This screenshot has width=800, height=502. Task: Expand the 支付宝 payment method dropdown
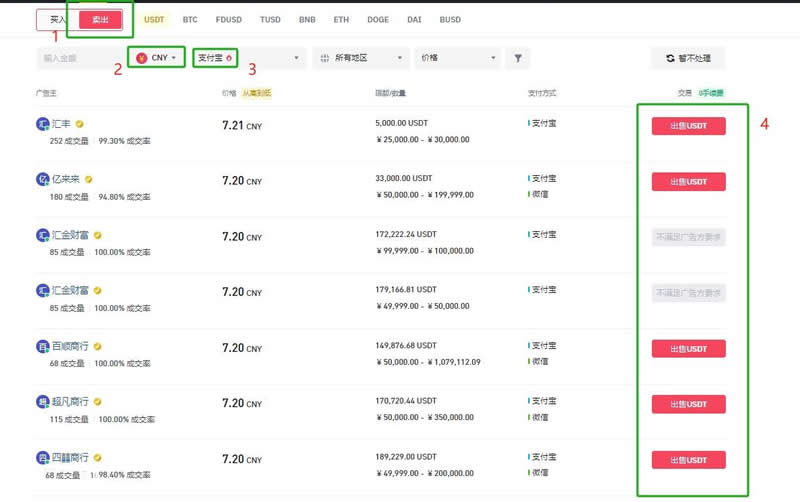tap(260, 58)
